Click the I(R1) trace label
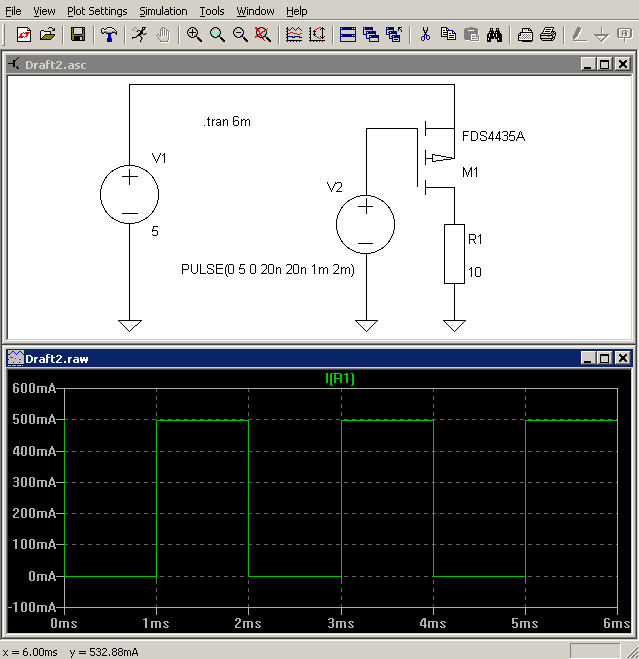This screenshot has width=639, height=659. (340, 379)
